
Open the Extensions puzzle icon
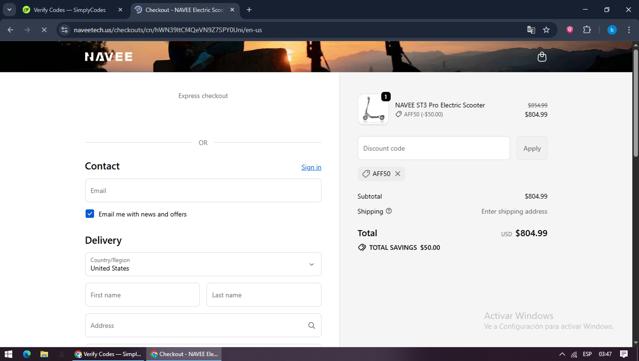click(x=587, y=30)
